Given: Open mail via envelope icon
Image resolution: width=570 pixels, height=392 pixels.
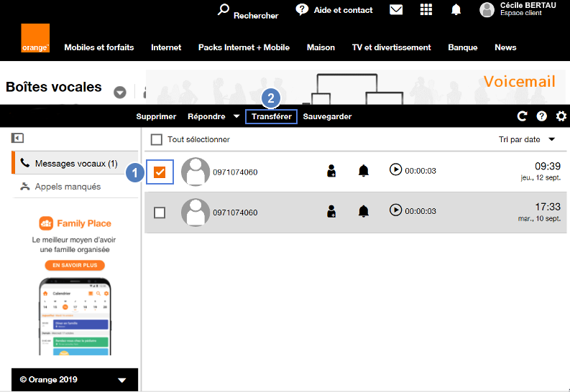Looking at the screenshot, I should pos(396,10).
